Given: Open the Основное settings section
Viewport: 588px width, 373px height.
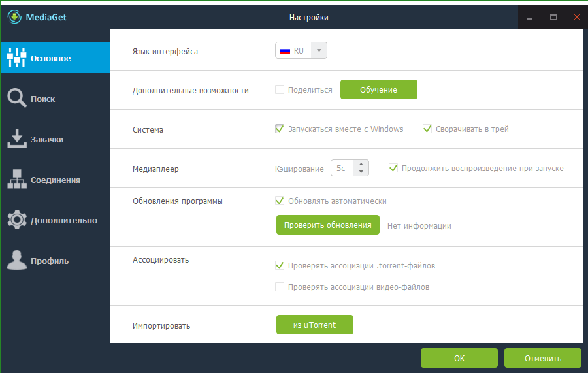Looking at the screenshot, I should pos(55,57).
